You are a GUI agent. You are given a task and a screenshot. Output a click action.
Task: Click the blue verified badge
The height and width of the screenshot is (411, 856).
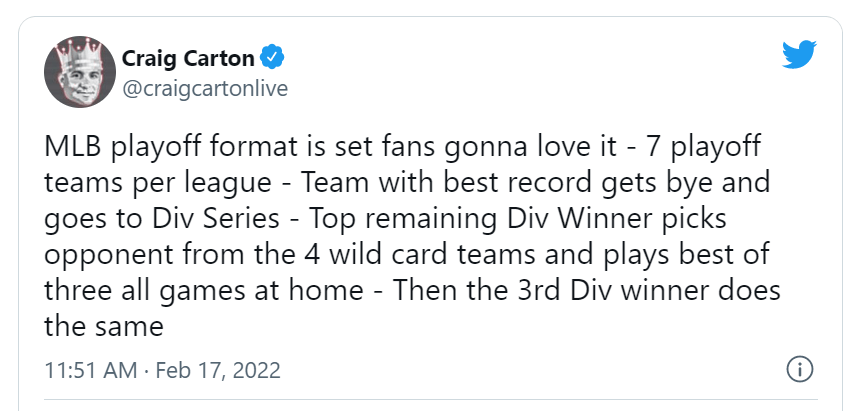[x=270, y=56]
